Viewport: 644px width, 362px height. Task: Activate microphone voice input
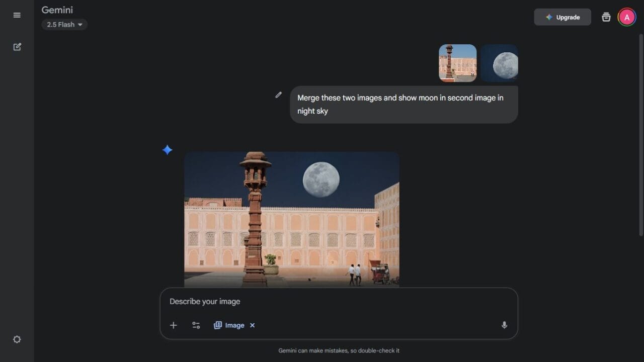pos(504,325)
